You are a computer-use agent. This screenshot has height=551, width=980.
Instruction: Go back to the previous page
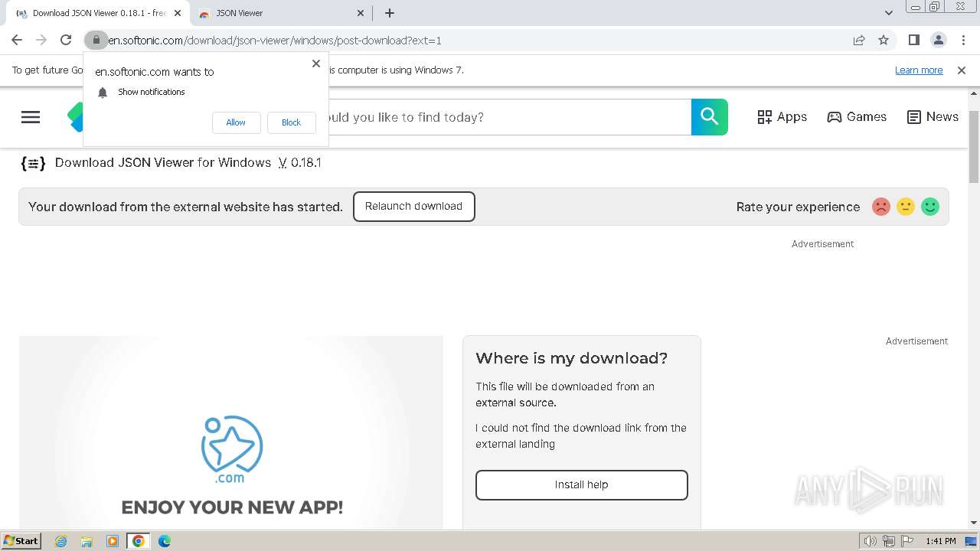[17, 40]
